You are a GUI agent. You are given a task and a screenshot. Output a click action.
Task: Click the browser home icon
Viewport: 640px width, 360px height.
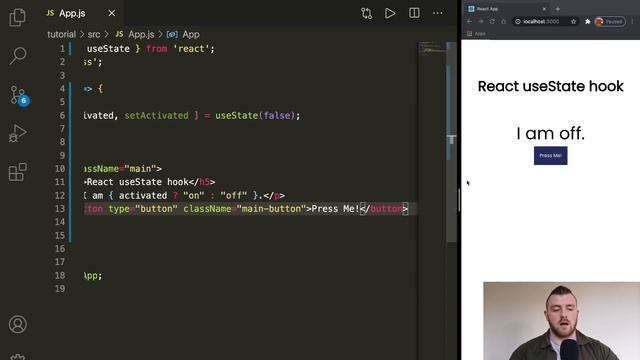(x=503, y=21)
